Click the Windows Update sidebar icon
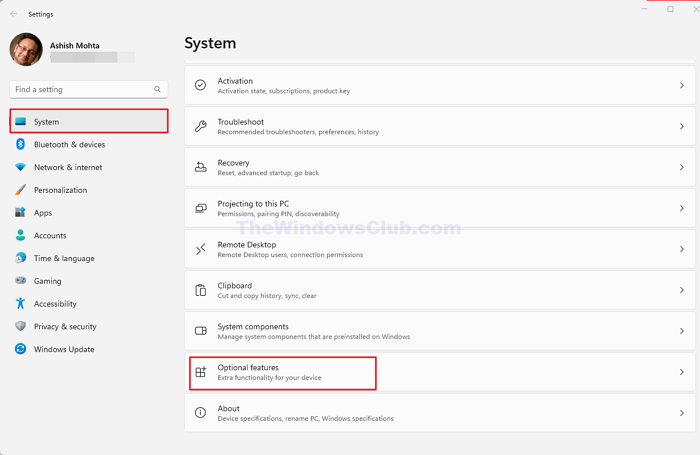The width and height of the screenshot is (700, 455). tap(20, 349)
